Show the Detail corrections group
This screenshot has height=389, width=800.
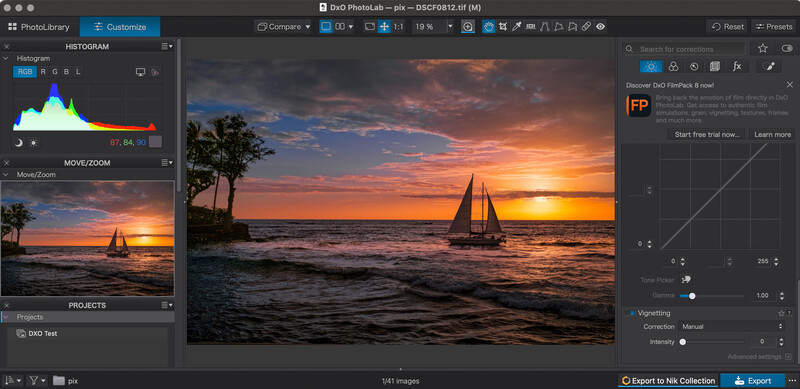(x=694, y=66)
